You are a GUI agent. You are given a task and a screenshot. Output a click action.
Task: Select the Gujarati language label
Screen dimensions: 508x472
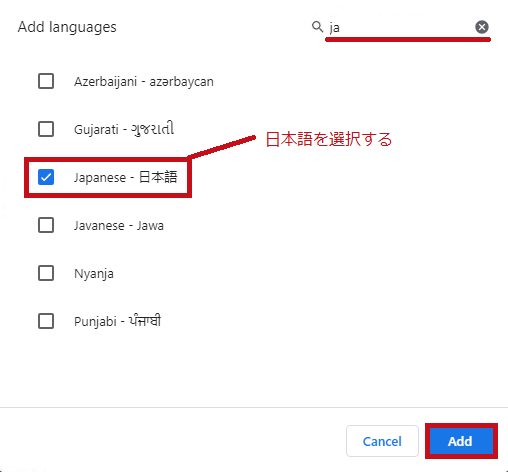124,129
